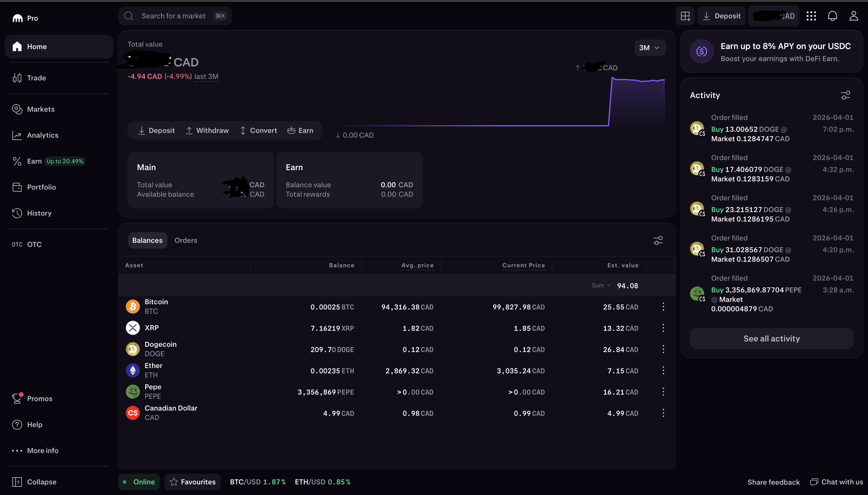Open the Balances filter settings icon
The height and width of the screenshot is (495, 868).
pos(658,240)
